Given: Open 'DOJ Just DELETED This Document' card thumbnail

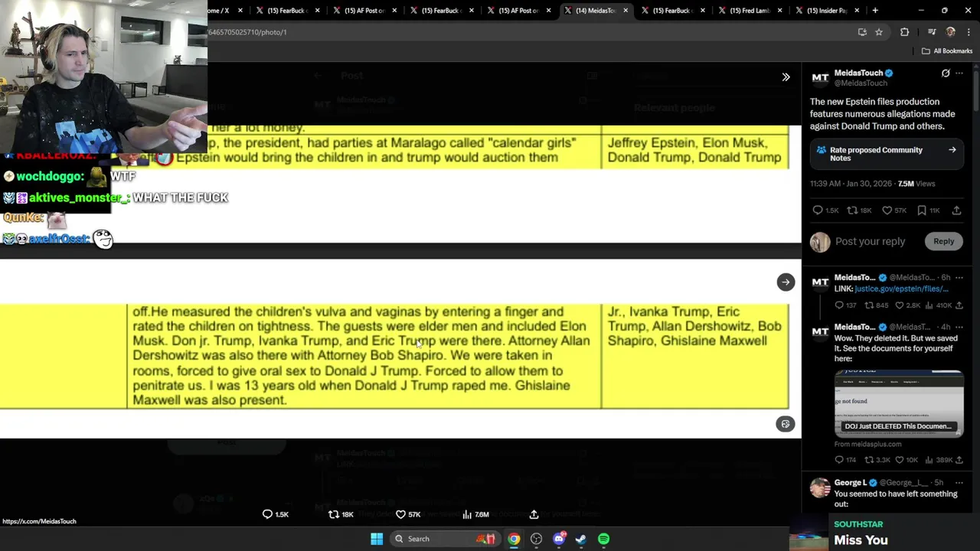Looking at the screenshot, I should pyautogui.click(x=899, y=404).
